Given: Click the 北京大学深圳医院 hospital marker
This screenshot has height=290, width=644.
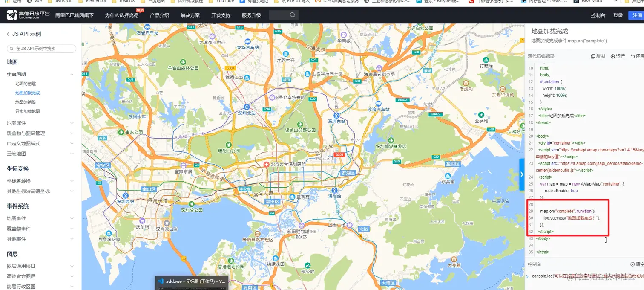Looking at the screenshot, I should click(x=267, y=165).
